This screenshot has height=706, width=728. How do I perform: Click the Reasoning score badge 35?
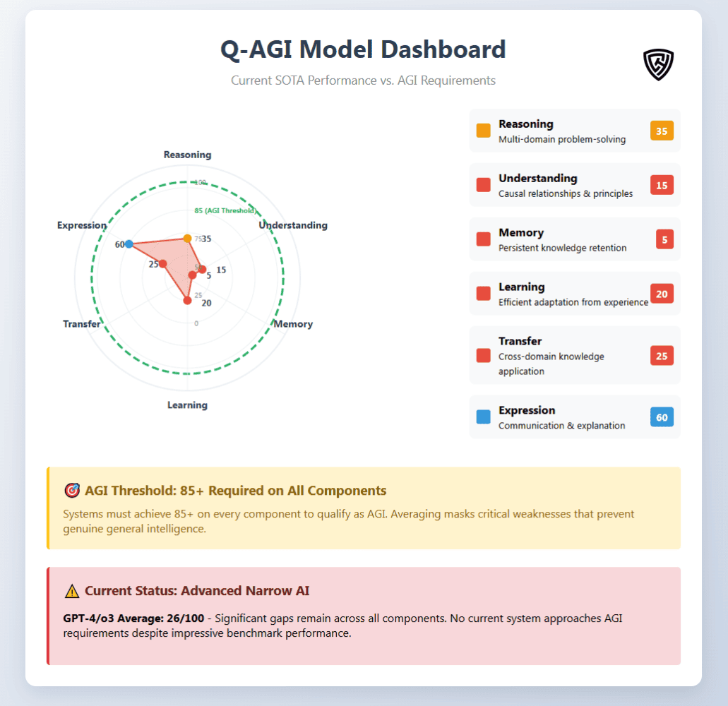click(x=662, y=131)
